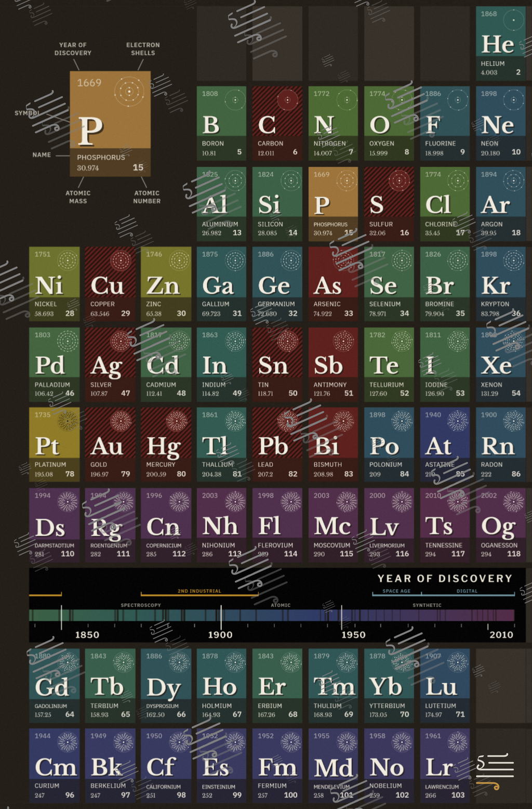Open the Boron element tile

click(221, 123)
